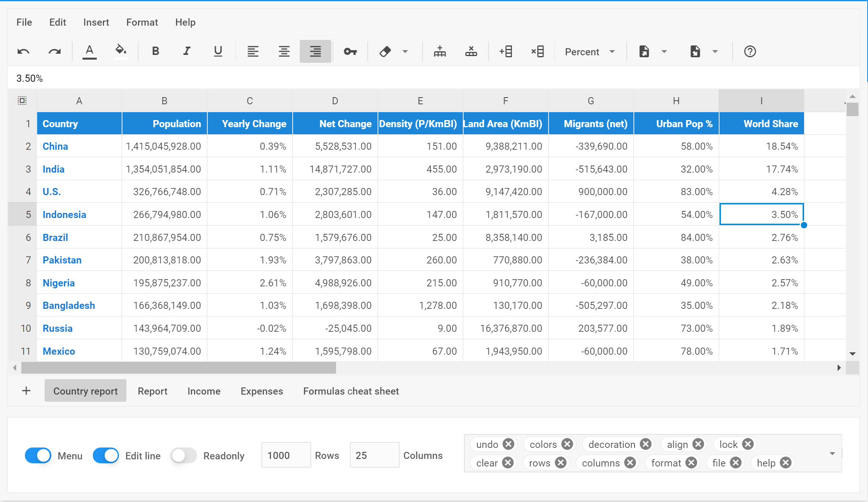Click the bold formatting icon
The image size is (868, 502).
coord(155,51)
